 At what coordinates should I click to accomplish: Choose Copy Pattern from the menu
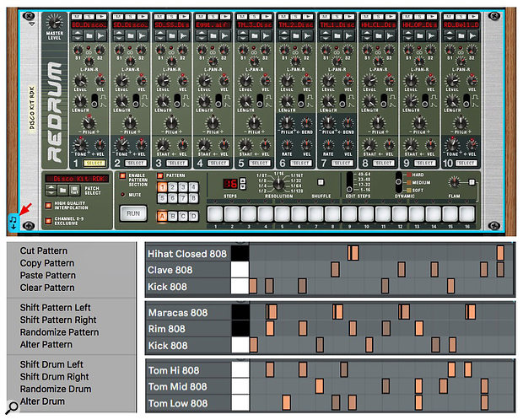point(47,263)
